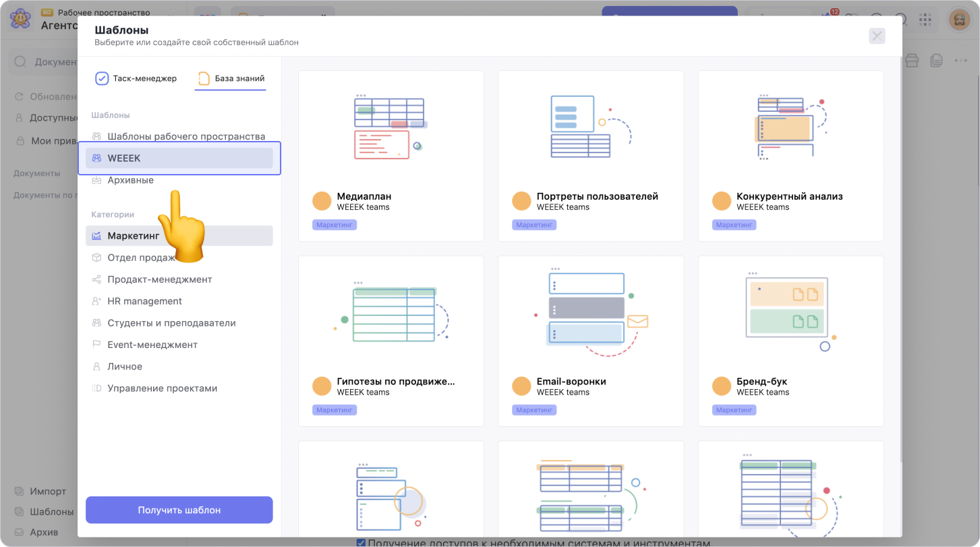
Task: Click the Шаблоны рабочего пространства icon
Action: (96, 136)
